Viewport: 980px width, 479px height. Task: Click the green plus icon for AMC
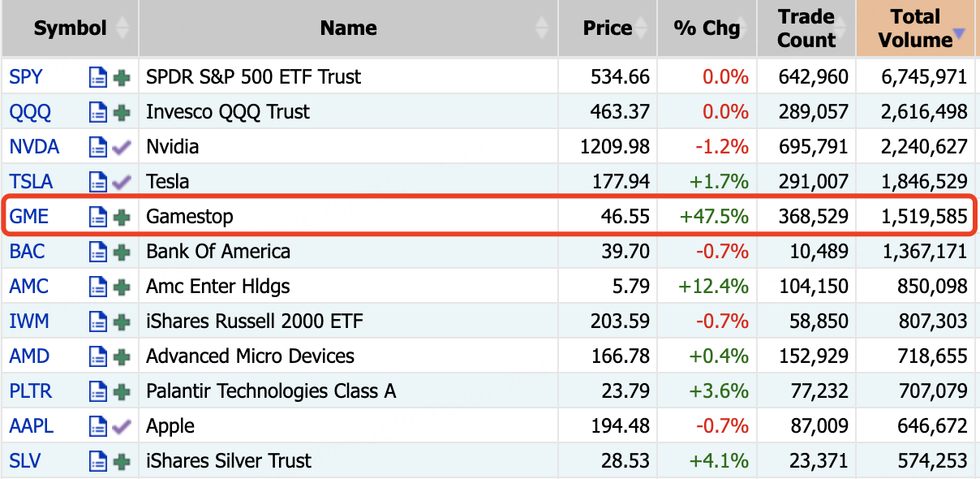coord(122,287)
